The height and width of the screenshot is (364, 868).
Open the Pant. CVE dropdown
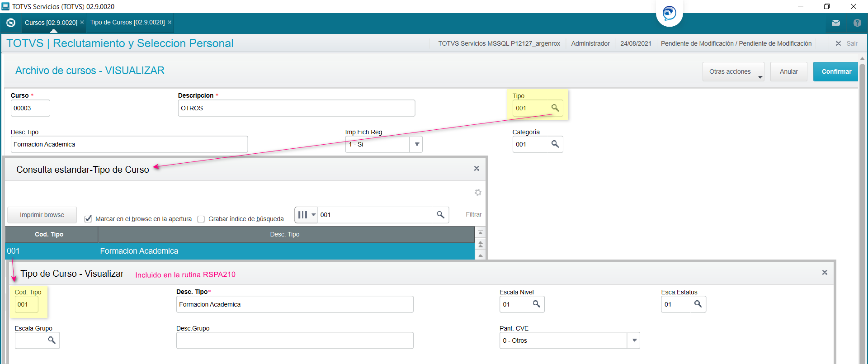[634, 340]
